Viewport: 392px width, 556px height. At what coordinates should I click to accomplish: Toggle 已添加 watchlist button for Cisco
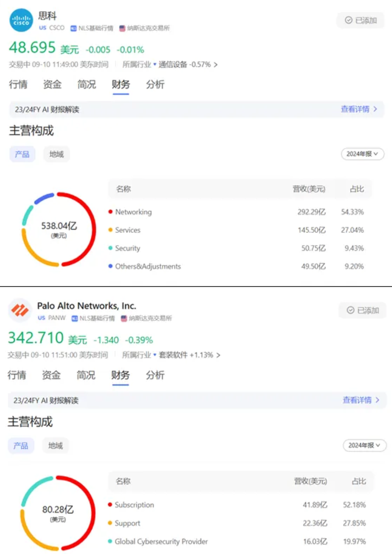click(x=360, y=20)
